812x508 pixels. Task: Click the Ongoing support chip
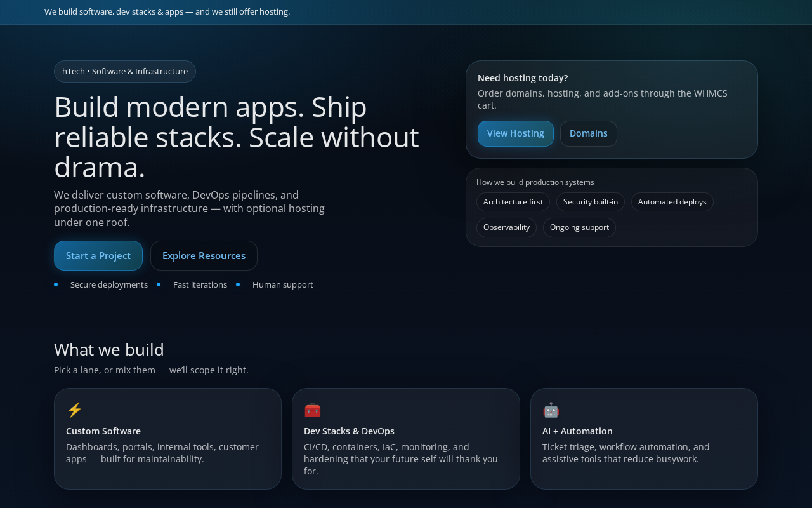point(579,227)
